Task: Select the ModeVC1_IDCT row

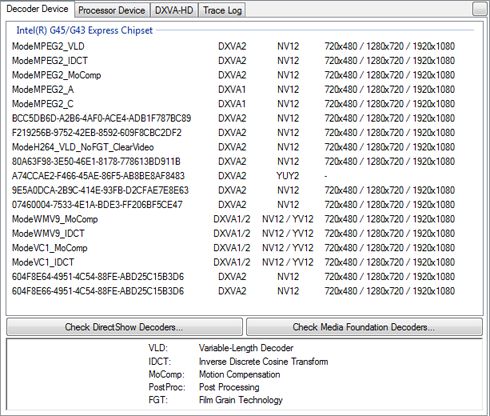Action: point(233,262)
